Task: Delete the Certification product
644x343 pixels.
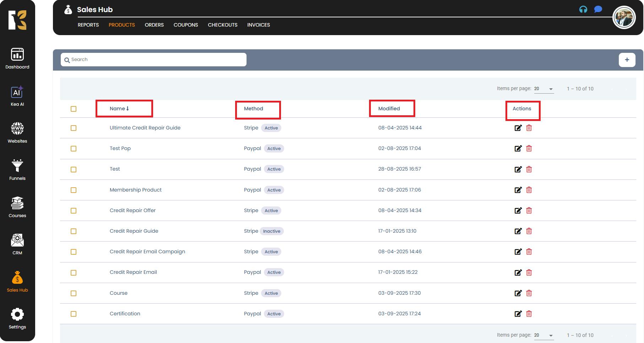Action: (x=529, y=314)
